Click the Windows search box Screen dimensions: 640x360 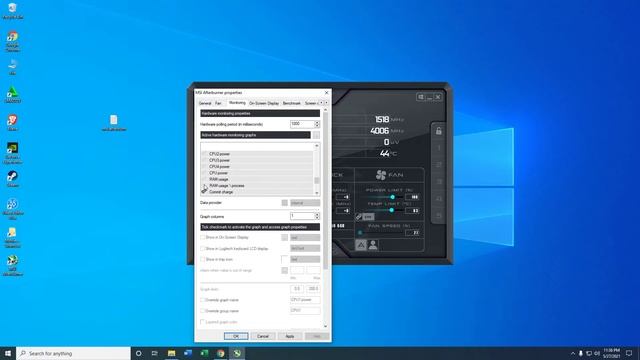pyautogui.click(x=73, y=353)
